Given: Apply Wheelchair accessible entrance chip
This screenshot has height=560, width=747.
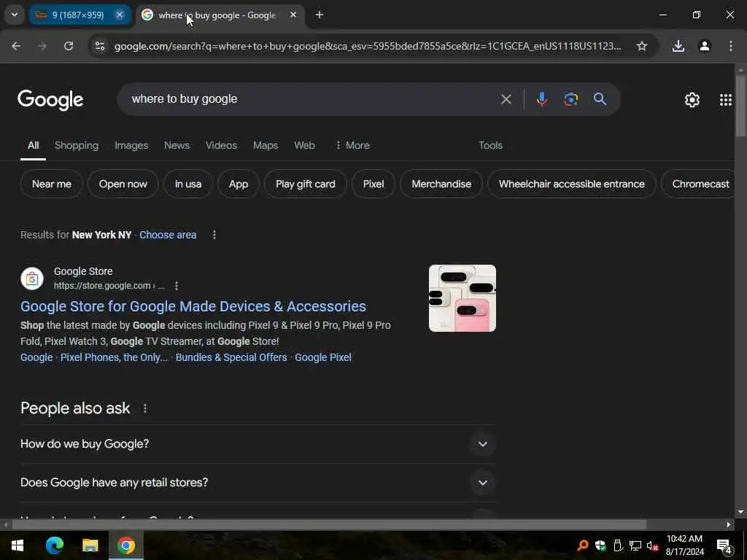Looking at the screenshot, I should (572, 184).
